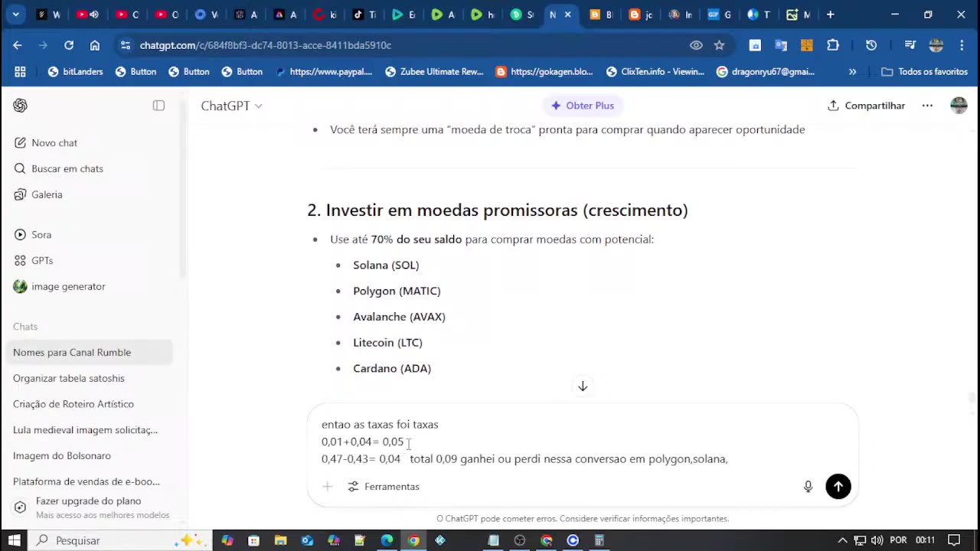Open ClixTen.info bookmark
980x551 pixels.
(655, 72)
